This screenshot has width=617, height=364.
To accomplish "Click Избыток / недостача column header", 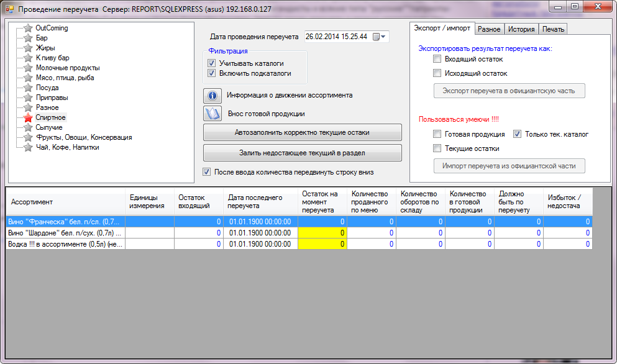I will tap(568, 202).
